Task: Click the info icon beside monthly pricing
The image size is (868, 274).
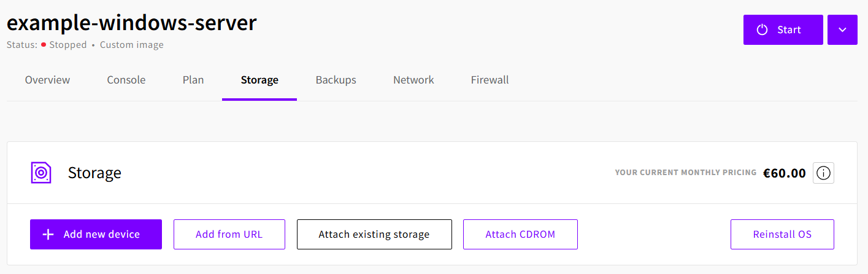Action: (x=823, y=173)
